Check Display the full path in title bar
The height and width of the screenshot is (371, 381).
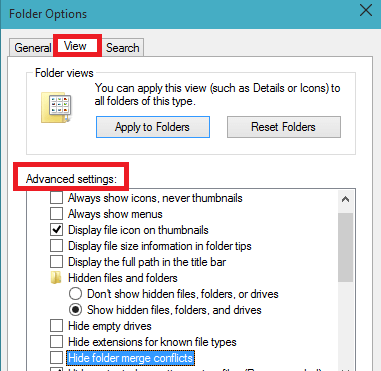point(56,262)
